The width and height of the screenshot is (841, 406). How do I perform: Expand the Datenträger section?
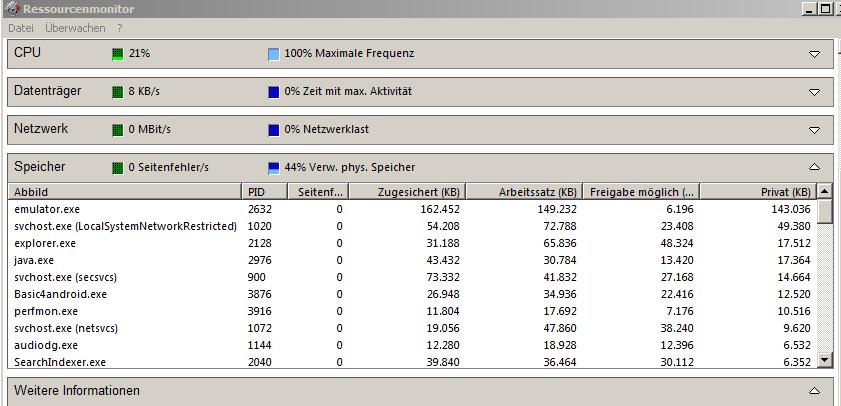(814, 92)
